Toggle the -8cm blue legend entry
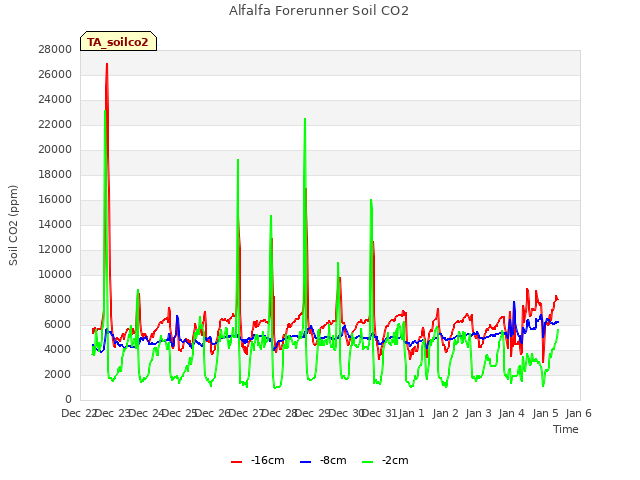This screenshot has height=480, width=640. coord(323,460)
